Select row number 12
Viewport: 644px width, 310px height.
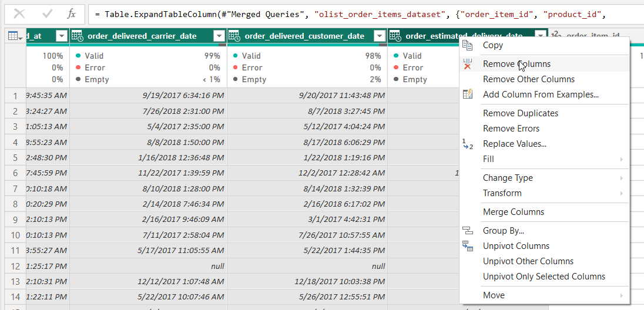15,267
